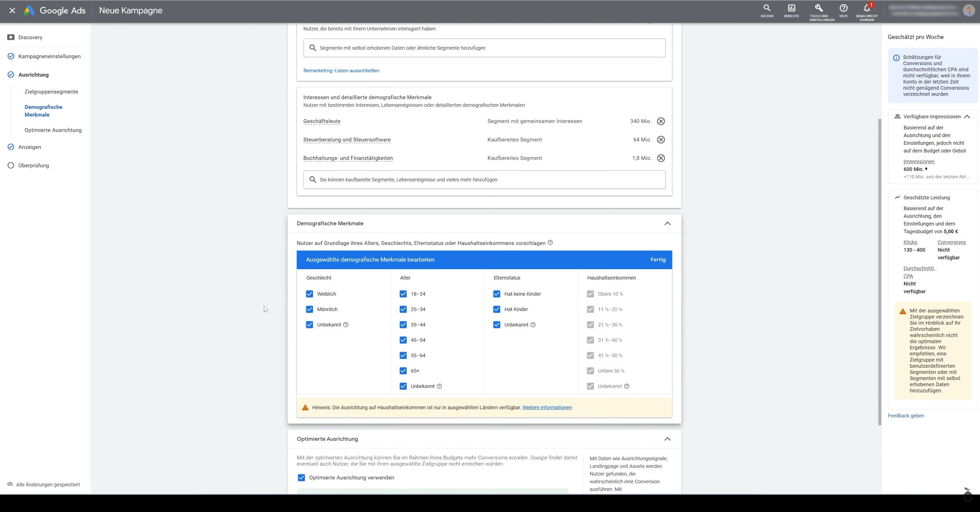Open Weitere Informationen link
The height and width of the screenshot is (512, 980).
(547, 408)
